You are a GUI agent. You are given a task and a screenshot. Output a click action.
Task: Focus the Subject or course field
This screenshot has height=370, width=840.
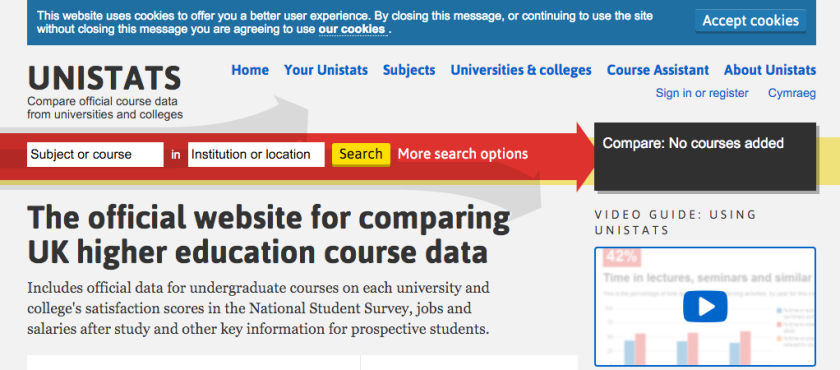click(x=95, y=155)
